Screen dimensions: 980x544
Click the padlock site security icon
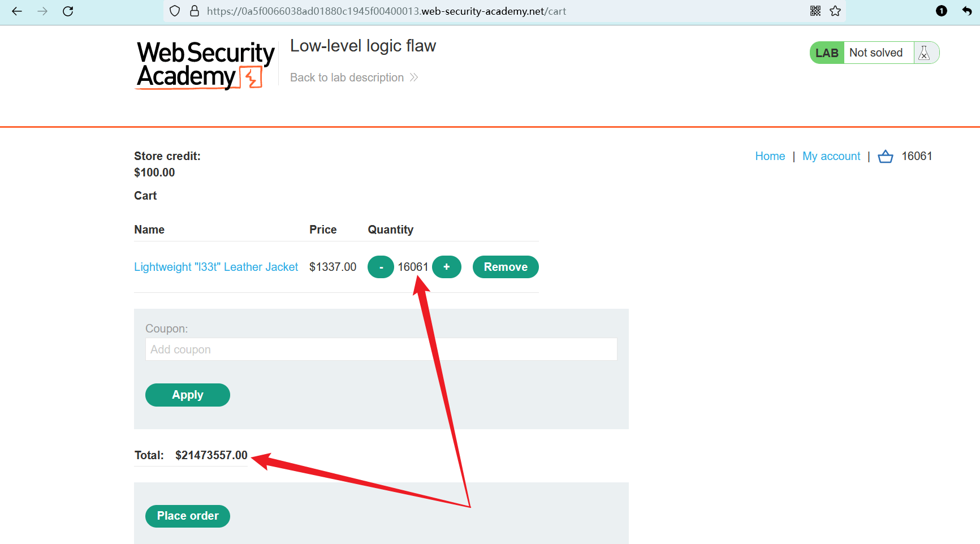(x=195, y=11)
